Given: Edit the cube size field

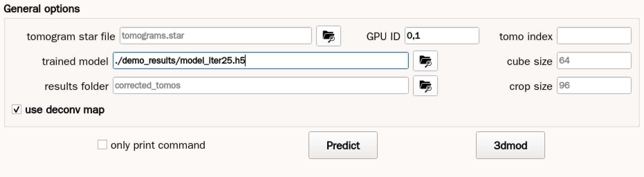Looking at the screenshot, I should pos(594,61).
